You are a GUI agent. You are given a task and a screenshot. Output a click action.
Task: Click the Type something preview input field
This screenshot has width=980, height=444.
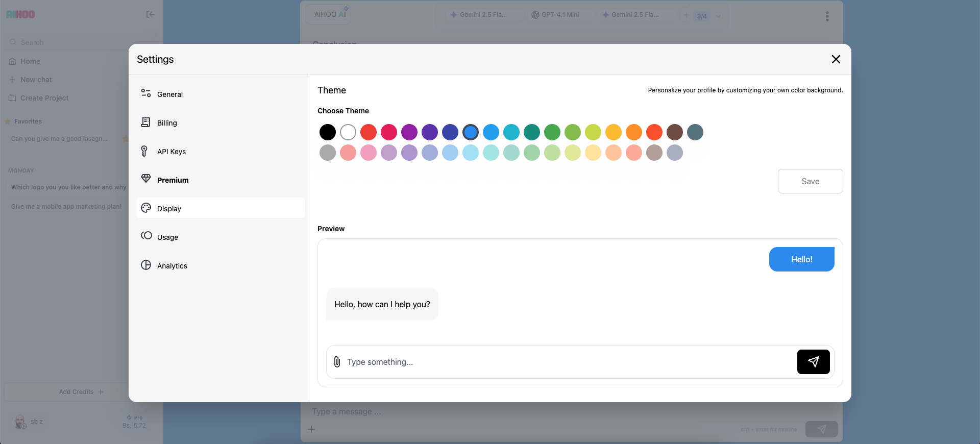[x=567, y=362]
